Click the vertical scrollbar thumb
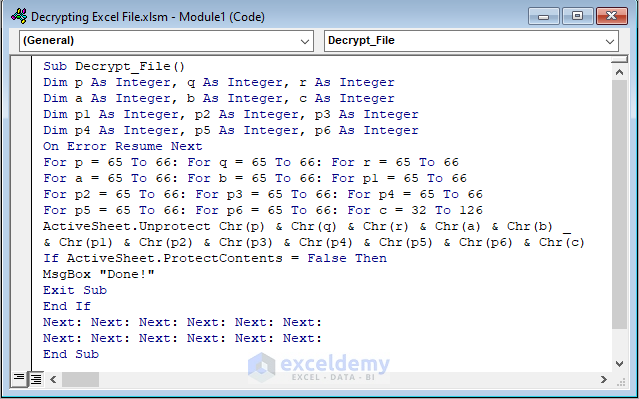 pos(619,204)
